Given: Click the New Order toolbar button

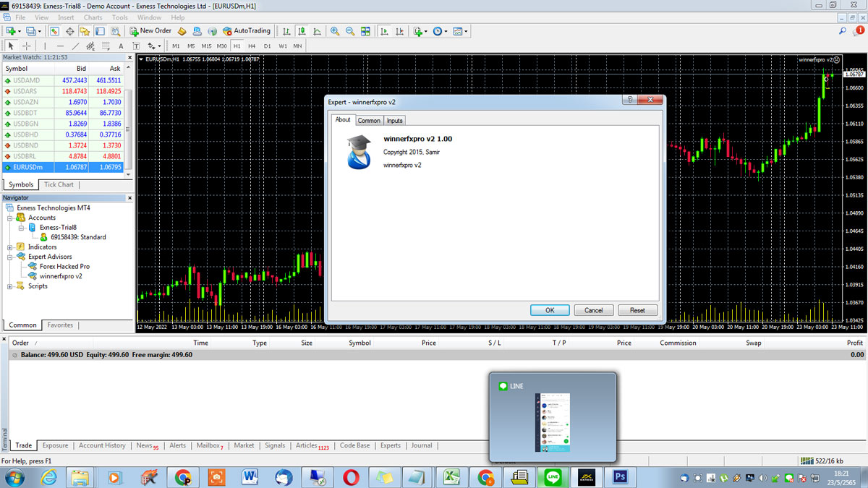Looking at the screenshot, I should (150, 31).
